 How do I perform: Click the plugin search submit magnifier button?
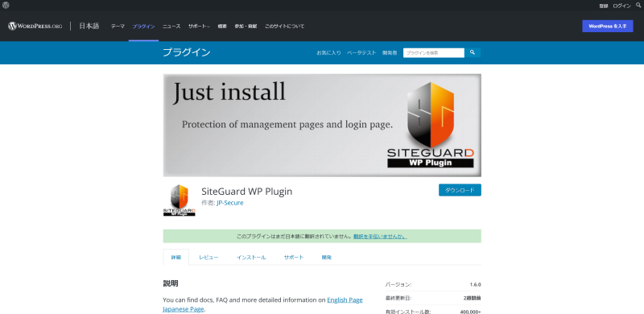(x=473, y=52)
